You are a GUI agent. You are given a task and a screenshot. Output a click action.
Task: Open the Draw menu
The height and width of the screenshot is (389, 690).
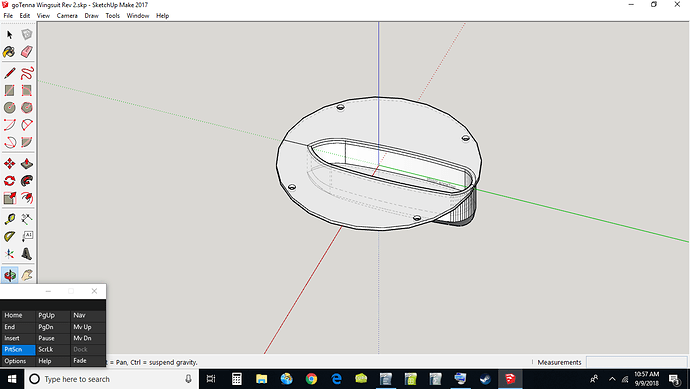92,15
